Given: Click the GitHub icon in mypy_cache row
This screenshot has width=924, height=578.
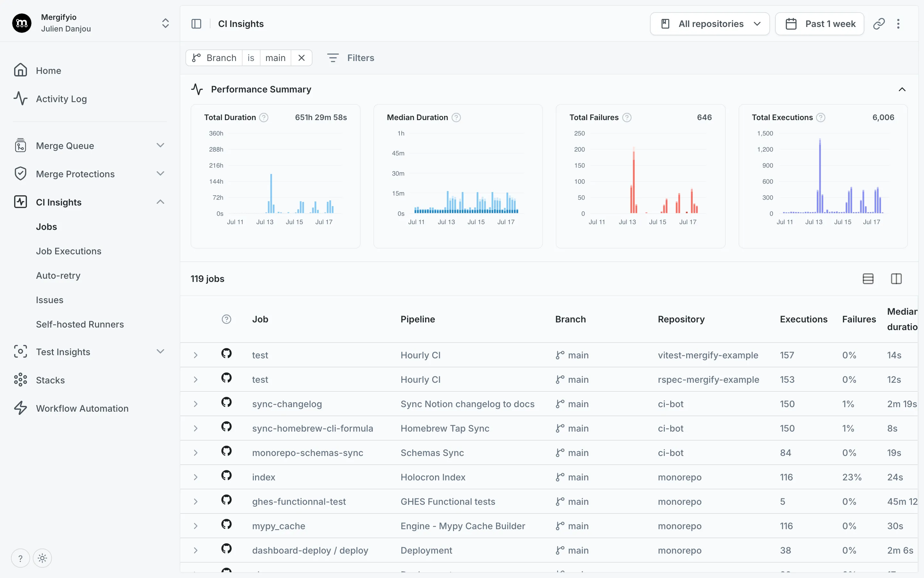Looking at the screenshot, I should [227, 524].
